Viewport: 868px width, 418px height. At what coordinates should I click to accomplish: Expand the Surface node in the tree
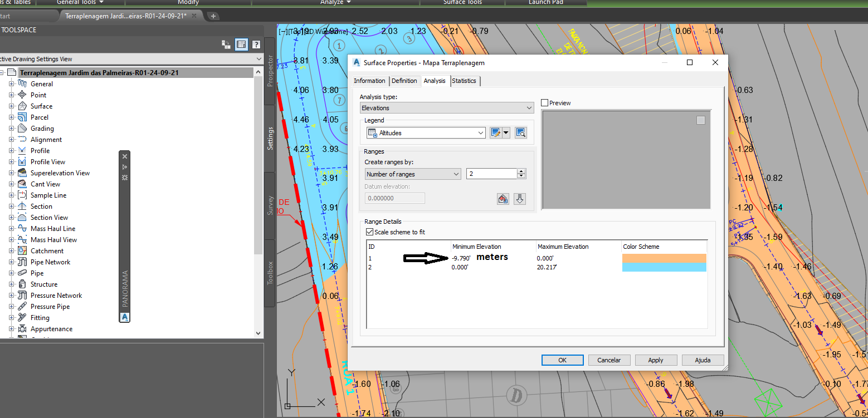[12, 106]
